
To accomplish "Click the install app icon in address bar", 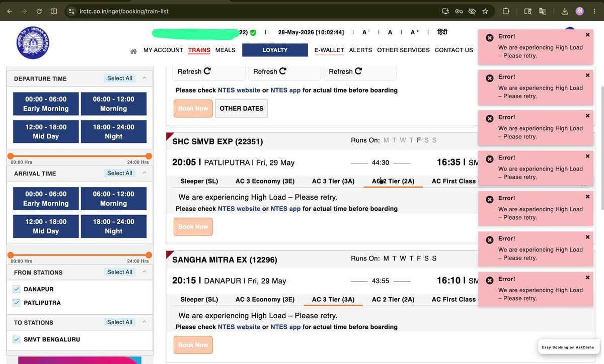I will pyautogui.click(x=445, y=11).
